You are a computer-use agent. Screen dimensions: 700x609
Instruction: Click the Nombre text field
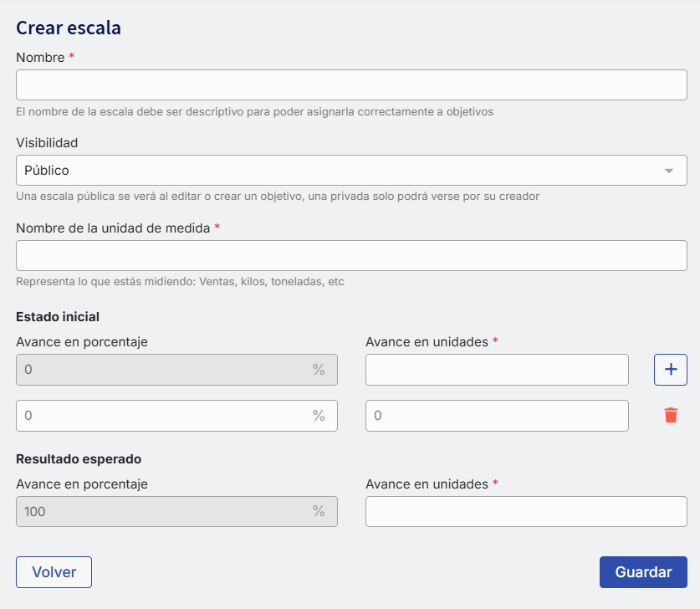click(351, 85)
